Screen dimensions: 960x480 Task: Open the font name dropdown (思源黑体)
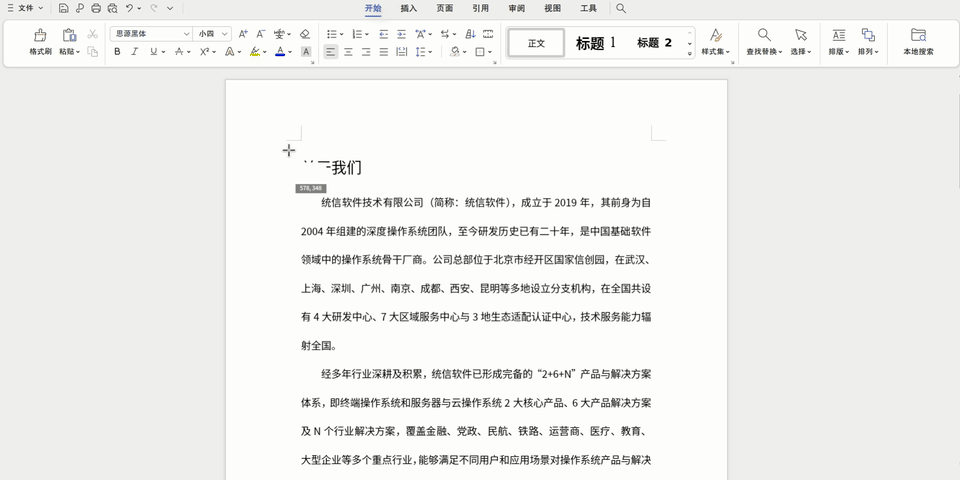click(x=186, y=34)
